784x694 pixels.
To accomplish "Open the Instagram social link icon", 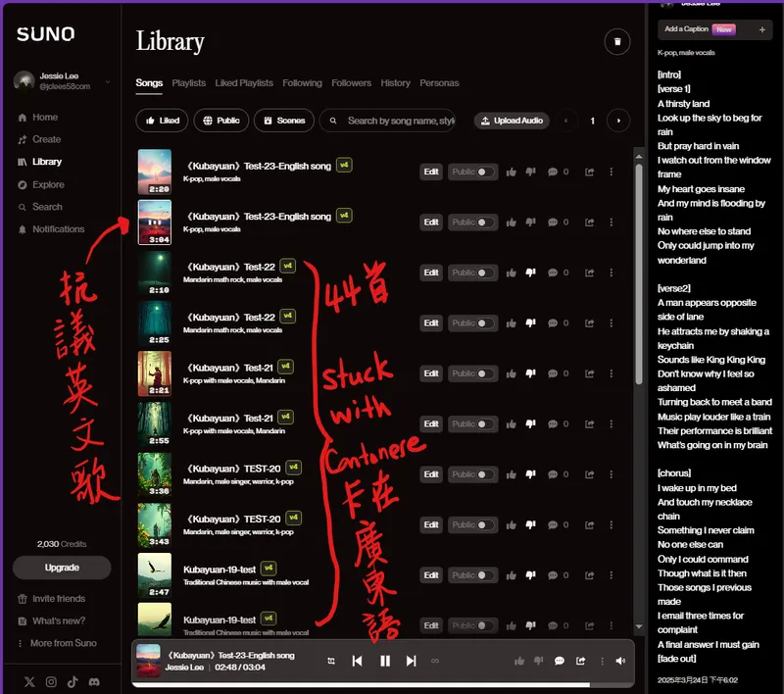I will coord(51,682).
